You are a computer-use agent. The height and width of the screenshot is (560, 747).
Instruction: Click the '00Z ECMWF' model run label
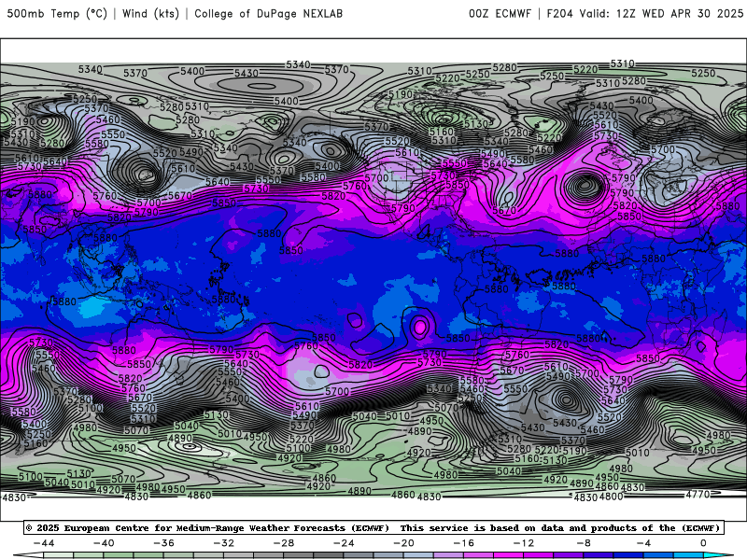point(500,14)
